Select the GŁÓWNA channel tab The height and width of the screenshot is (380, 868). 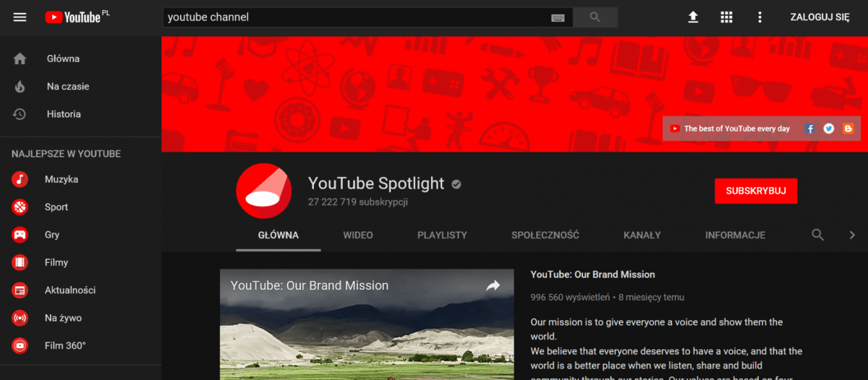[278, 236]
